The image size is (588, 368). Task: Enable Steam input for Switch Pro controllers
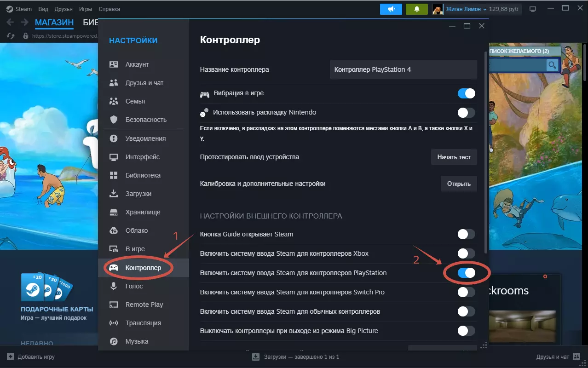(466, 292)
